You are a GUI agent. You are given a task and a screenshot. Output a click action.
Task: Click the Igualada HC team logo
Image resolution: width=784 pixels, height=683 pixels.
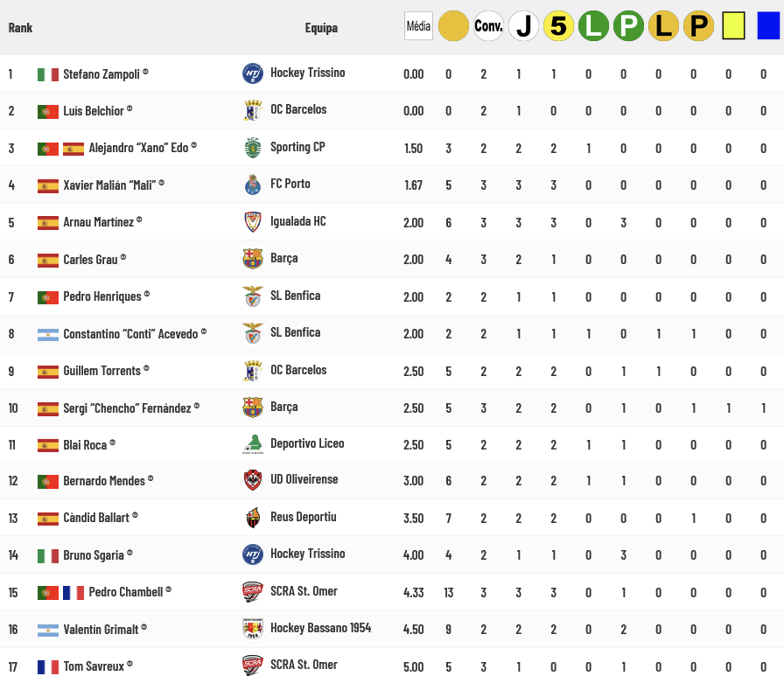click(x=252, y=222)
